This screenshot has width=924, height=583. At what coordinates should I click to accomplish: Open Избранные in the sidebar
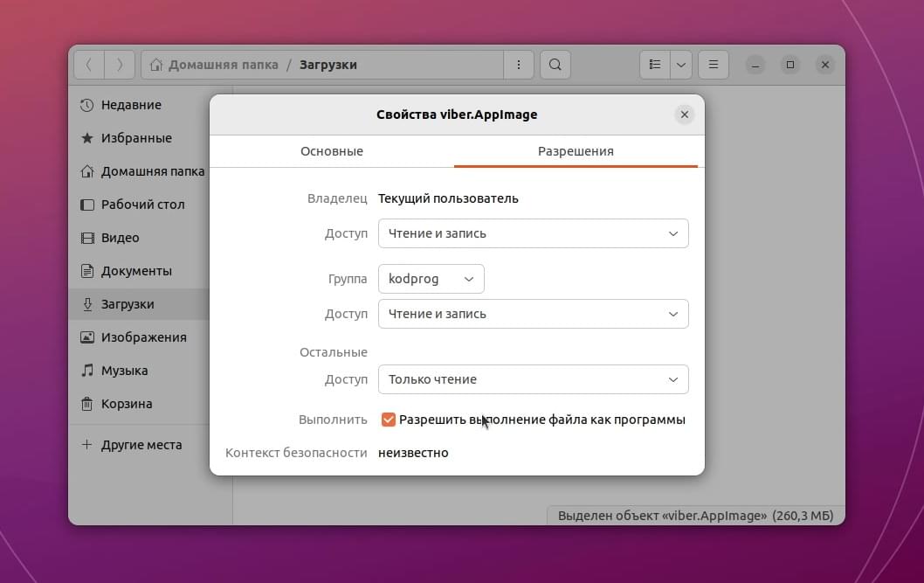pos(139,138)
